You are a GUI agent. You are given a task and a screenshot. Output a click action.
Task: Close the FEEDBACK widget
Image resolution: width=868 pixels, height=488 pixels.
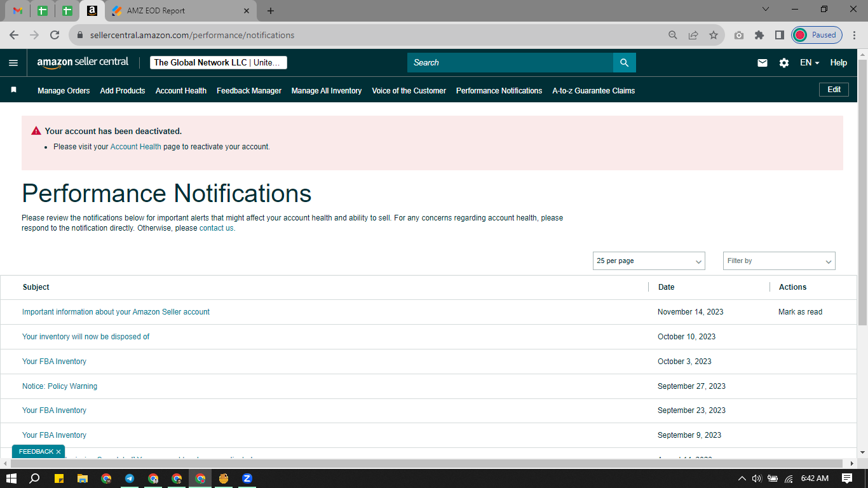click(58, 452)
